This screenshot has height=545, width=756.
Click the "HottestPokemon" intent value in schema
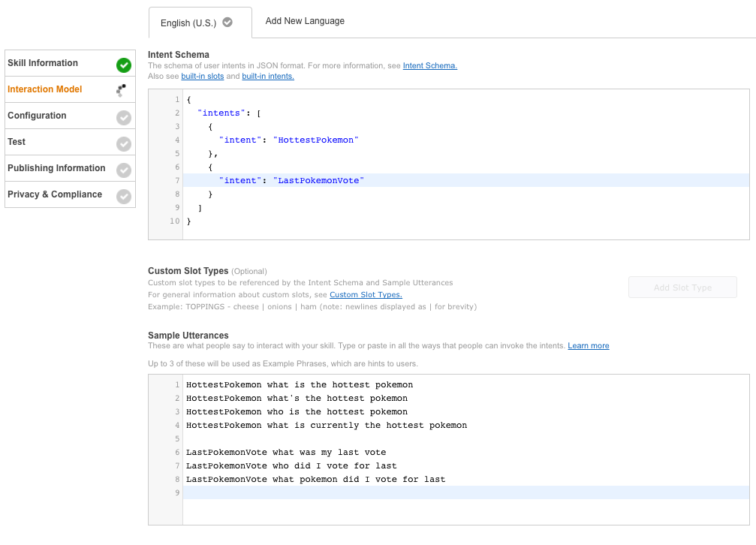[x=316, y=140]
